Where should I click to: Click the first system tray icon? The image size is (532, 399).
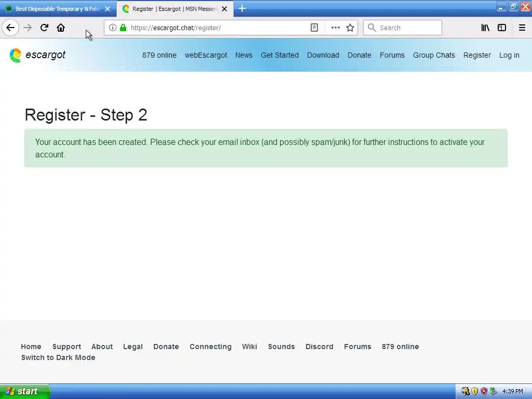tap(465, 391)
